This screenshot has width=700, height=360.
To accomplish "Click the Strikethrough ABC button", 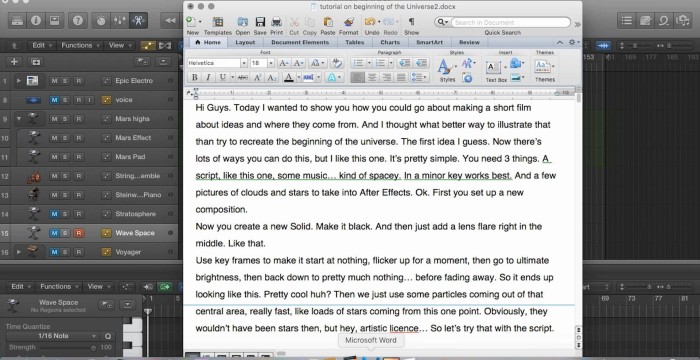I will (x=243, y=77).
